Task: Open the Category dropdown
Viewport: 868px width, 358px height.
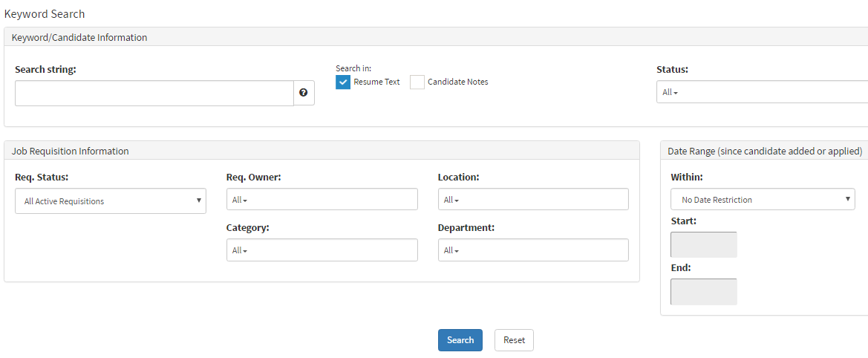Action: [x=322, y=250]
